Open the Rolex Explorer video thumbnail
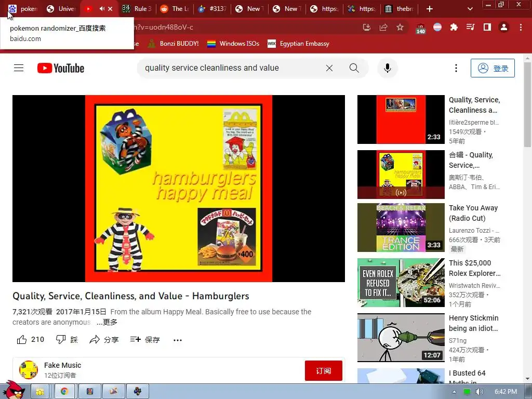The image size is (532, 399). click(401, 283)
